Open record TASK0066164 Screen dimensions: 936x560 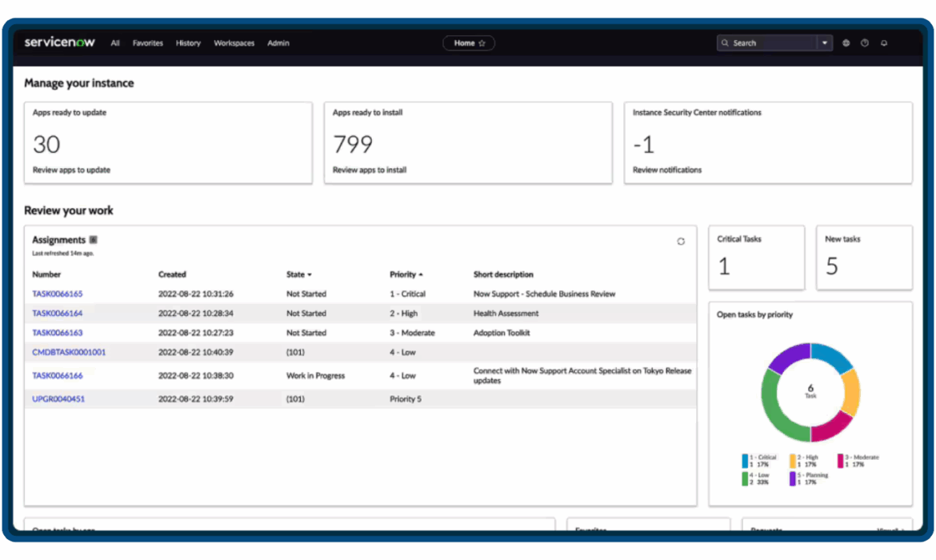[x=58, y=313]
